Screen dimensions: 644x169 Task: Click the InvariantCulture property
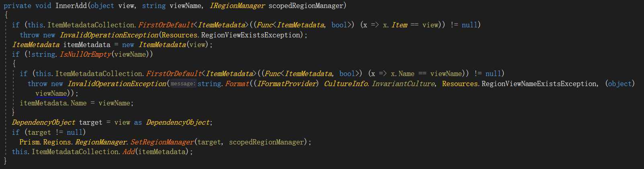pos(403,84)
